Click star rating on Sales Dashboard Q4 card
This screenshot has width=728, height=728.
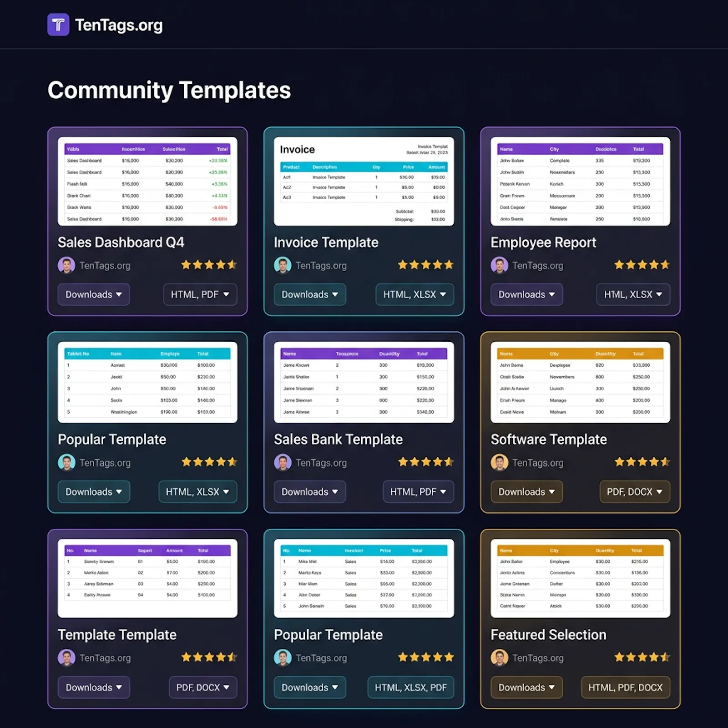point(209,265)
